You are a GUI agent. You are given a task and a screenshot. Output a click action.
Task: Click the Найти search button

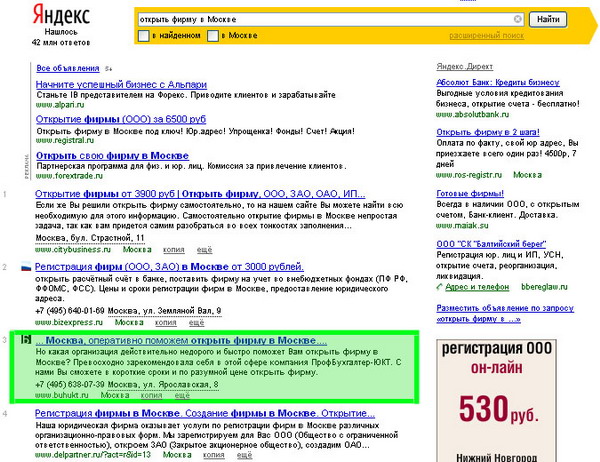[548, 19]
